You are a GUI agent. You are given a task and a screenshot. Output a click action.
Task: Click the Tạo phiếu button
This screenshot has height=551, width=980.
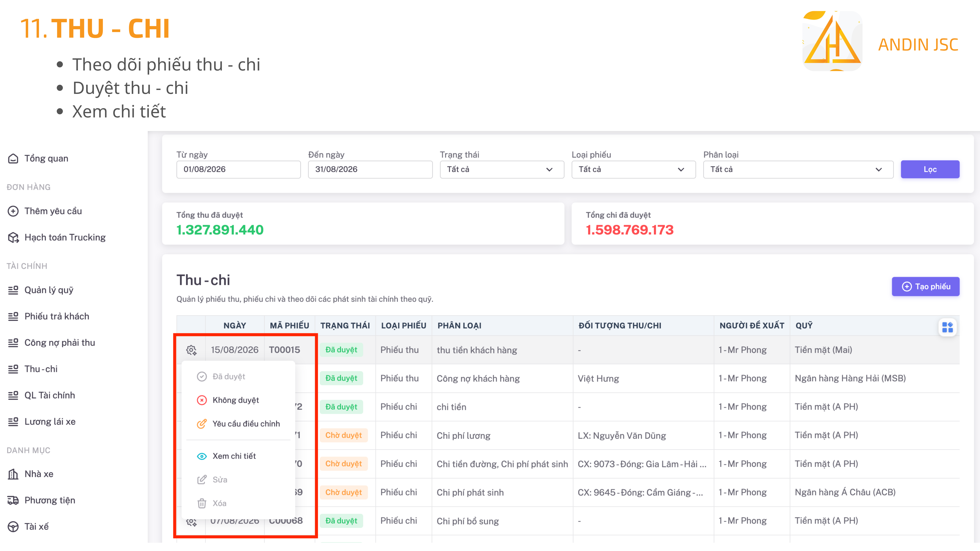(925, 286)
